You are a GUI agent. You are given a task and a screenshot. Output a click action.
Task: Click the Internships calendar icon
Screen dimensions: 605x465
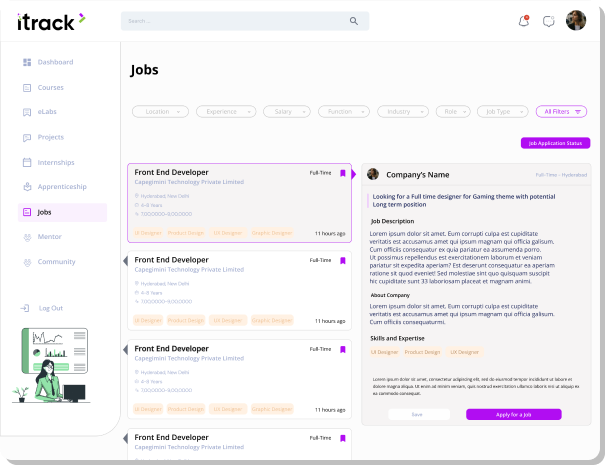pyautogui.click(x=27, y=162)
